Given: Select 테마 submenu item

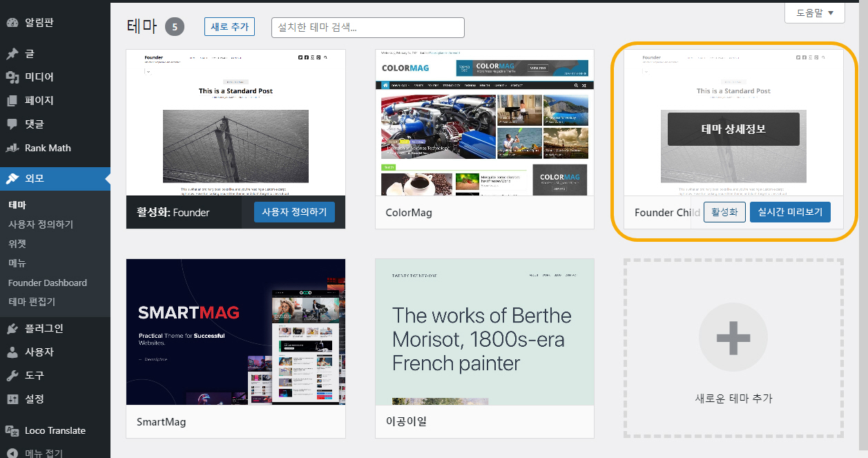Looking at the screenshot, I should 17,205.
